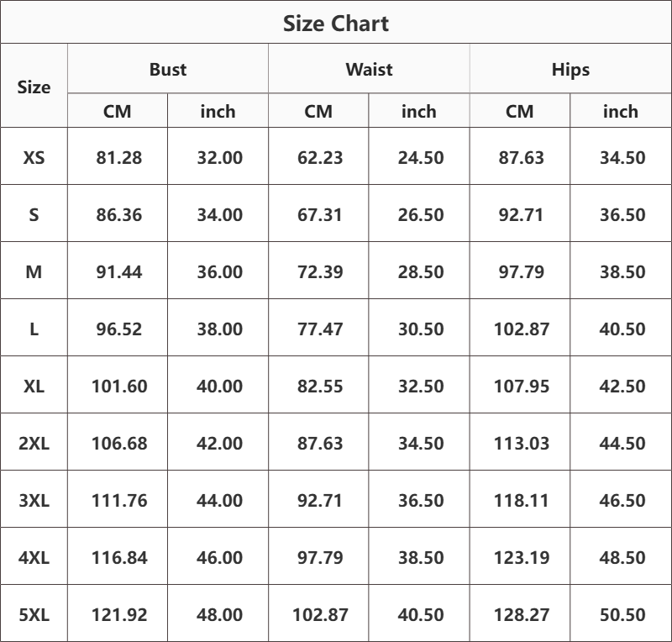
Task: Select the Hips column header
Action: tap(570, 70)
